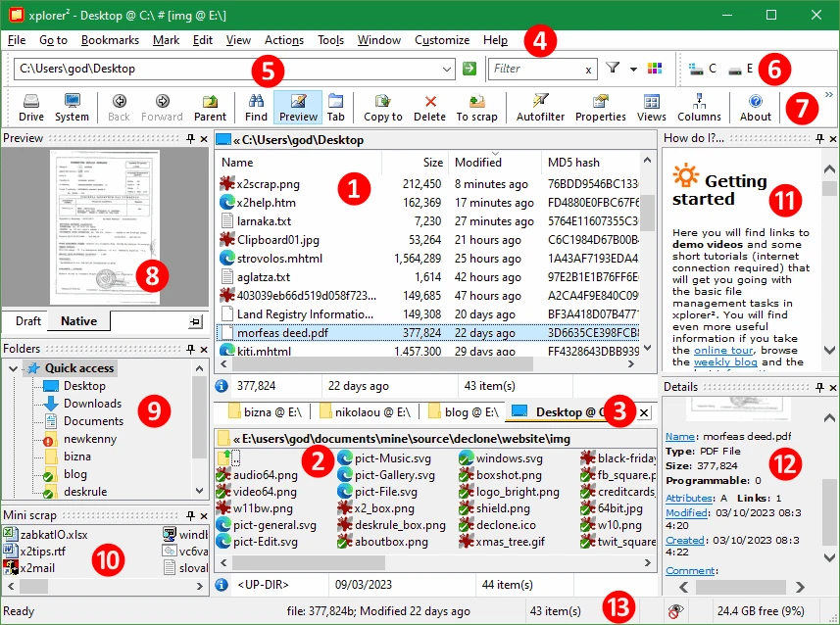Click the green Go arrow beside address bar
The width and height of the screenshot is (840, 625).
[x=469, y=69]
